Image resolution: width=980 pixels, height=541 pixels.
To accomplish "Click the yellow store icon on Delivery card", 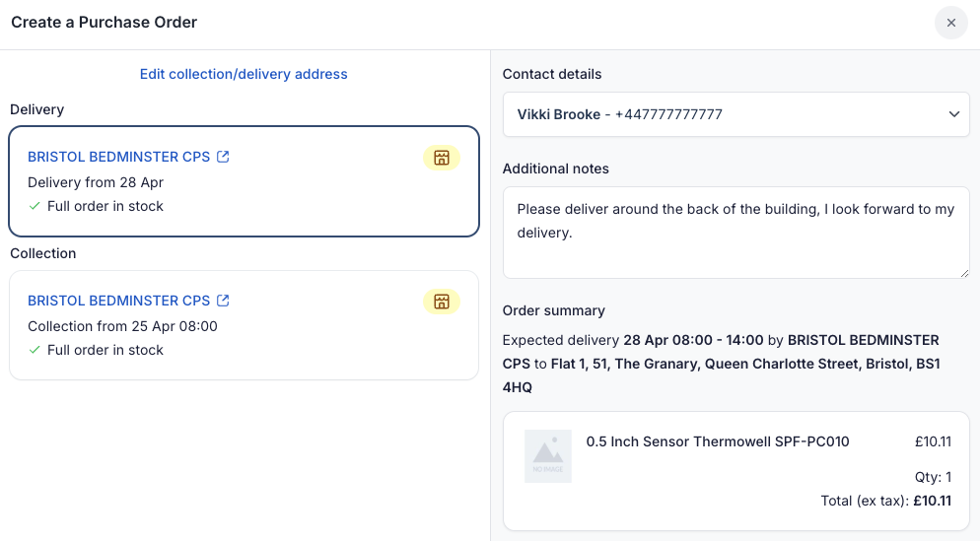I will click(442, 158).
